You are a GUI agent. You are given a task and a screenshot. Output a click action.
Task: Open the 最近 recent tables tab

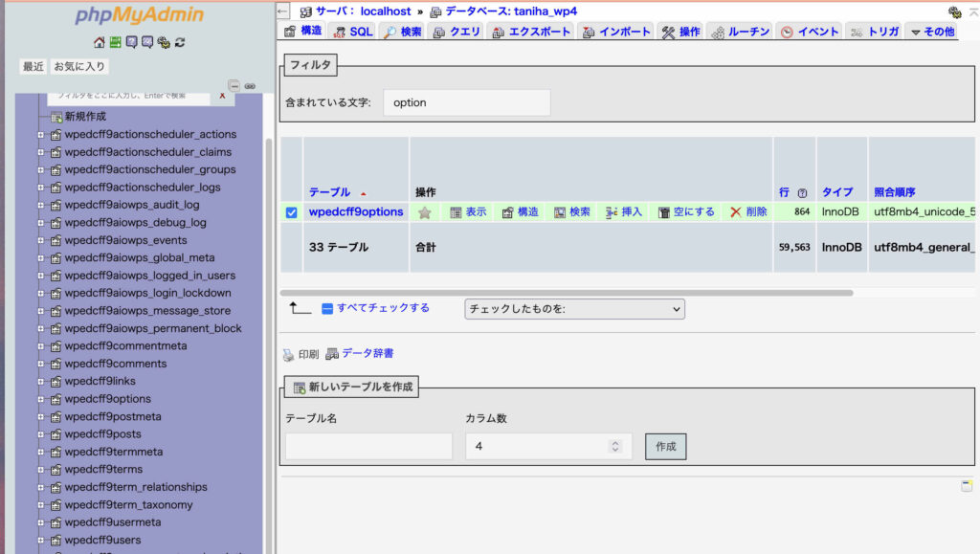click(x=33, y=66)
